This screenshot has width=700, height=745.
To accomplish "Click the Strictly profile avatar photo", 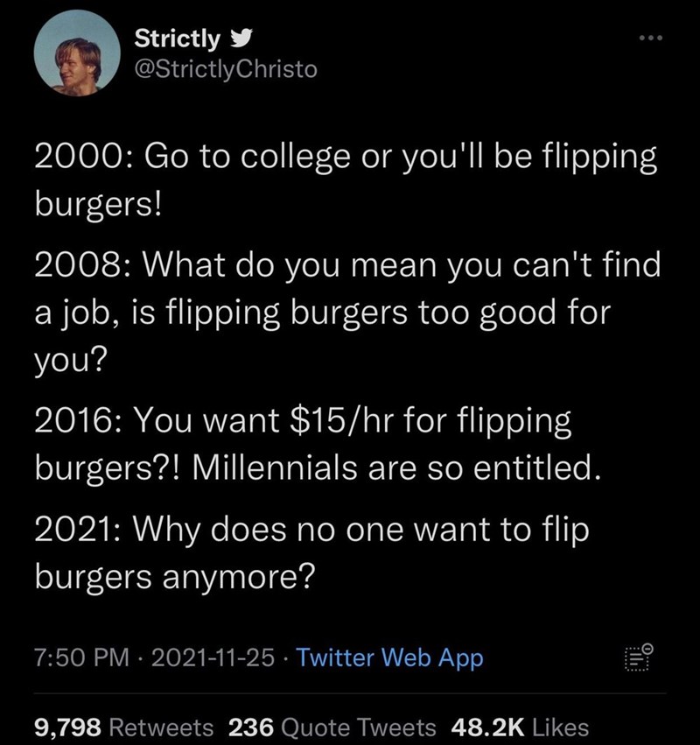I will tap(76, 54).
